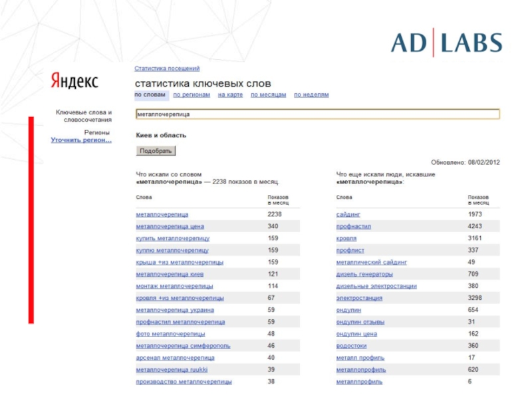Image resolution: width=532 pixels, height=399 pixels.
Task: Open keyword металлочерепица киев
Action: click(170, 274)
